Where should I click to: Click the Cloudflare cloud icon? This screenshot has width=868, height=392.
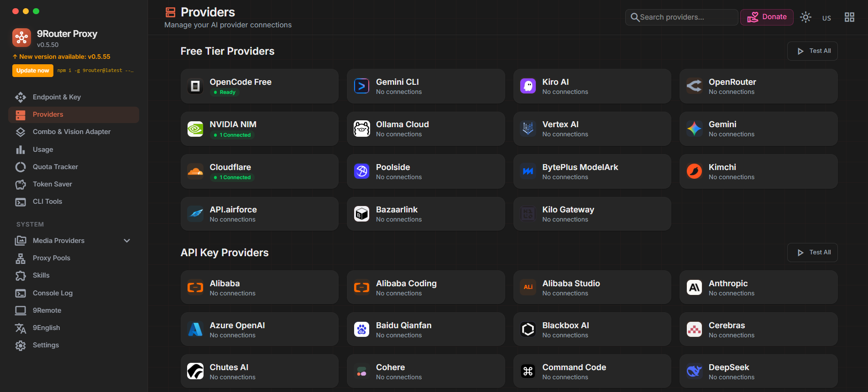[x=195, y=171]
